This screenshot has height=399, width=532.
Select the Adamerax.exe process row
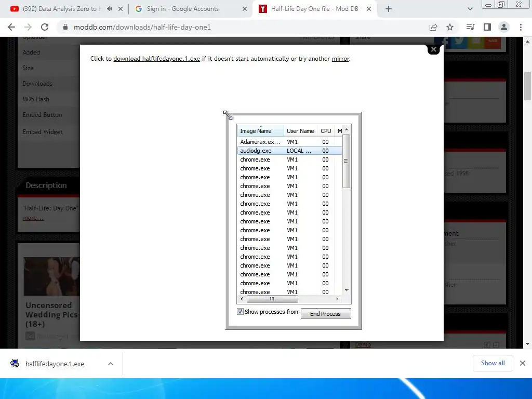289,142
